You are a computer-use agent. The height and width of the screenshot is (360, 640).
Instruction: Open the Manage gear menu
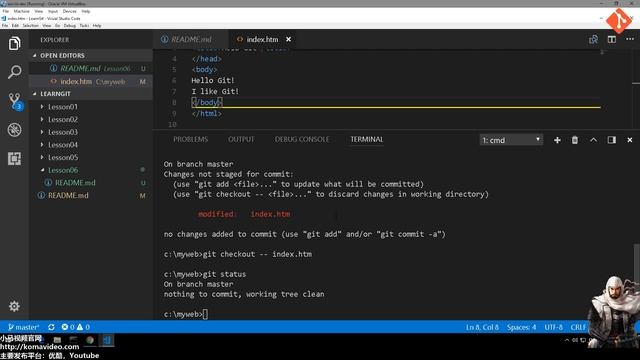tap(14, 306)
